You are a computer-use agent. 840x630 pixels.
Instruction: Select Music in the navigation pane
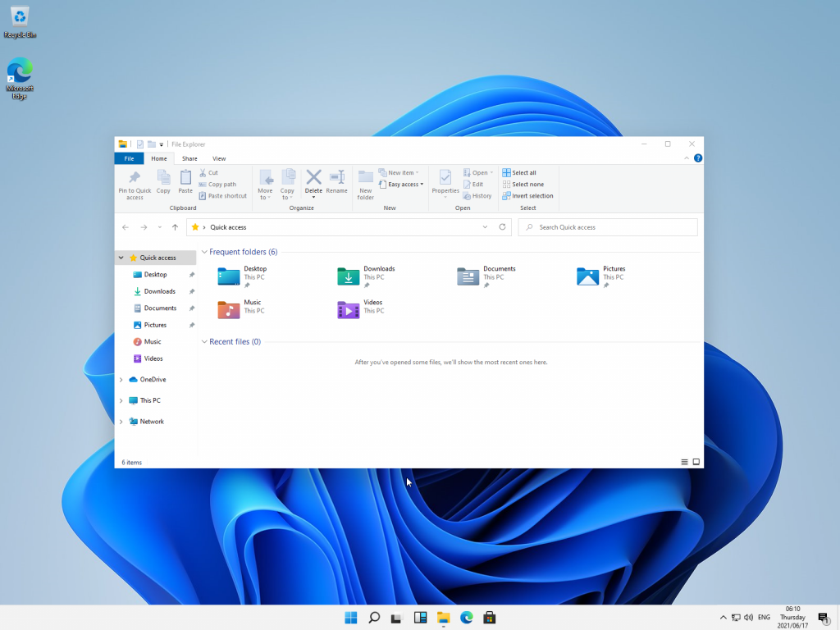[153, 341]
